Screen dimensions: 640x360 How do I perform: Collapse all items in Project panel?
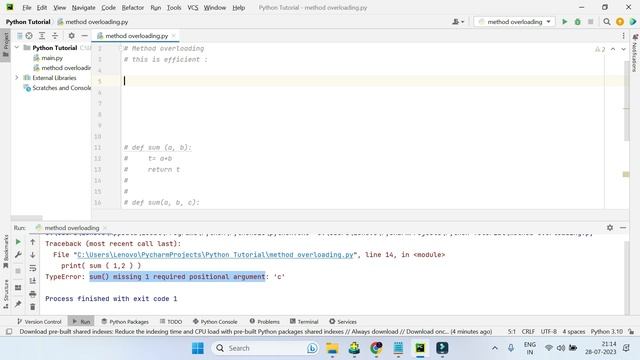tap(55, 36)
